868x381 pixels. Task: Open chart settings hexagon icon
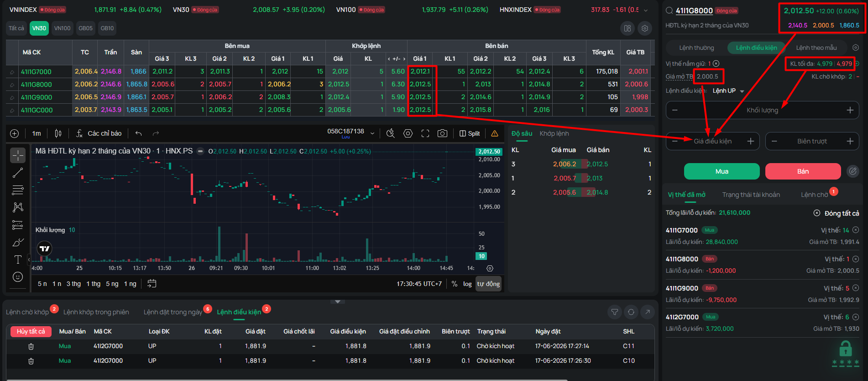click(408, 133)
